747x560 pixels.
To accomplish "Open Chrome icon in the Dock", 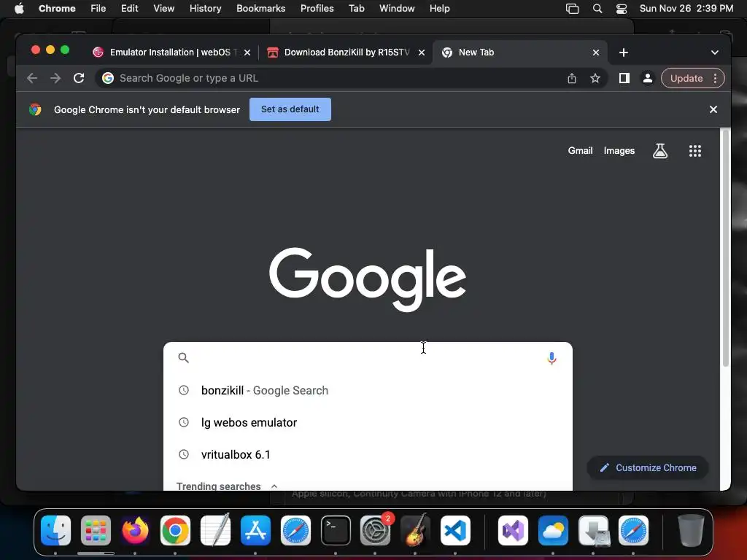I will tap(175, 531).
